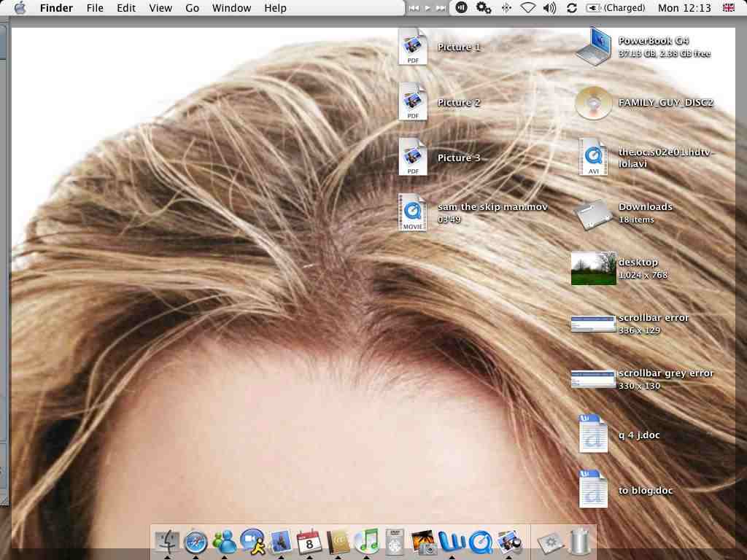The width and height of the screenshot is (747, 560).
Task: Open Safari from the dock
Action: (x=196, y=542)
